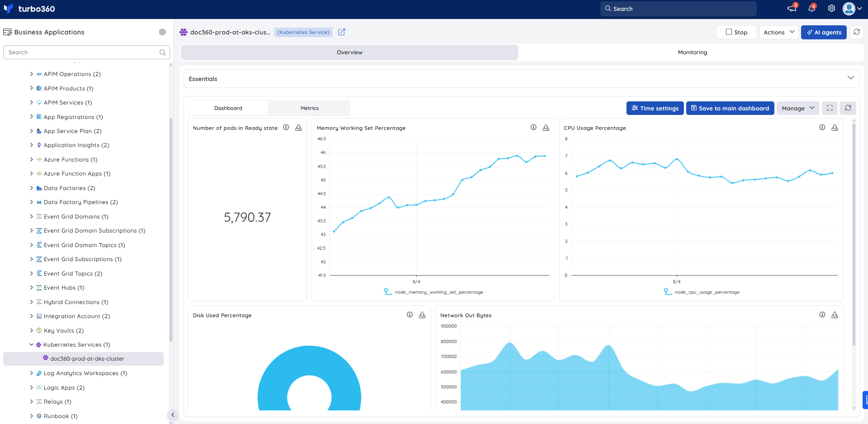The width and height of the screenshot is (868, 424).
Task: Click the Kubernetes service icon beside title
Action: click(x=183, y=32)
